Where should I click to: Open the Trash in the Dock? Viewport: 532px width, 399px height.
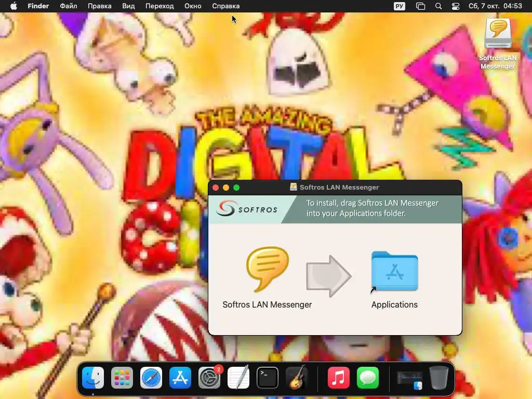(438, 377)
